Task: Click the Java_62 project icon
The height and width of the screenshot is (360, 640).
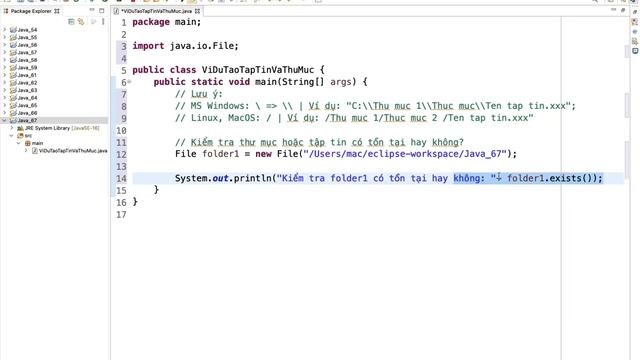Action: (x=13, y=82)
